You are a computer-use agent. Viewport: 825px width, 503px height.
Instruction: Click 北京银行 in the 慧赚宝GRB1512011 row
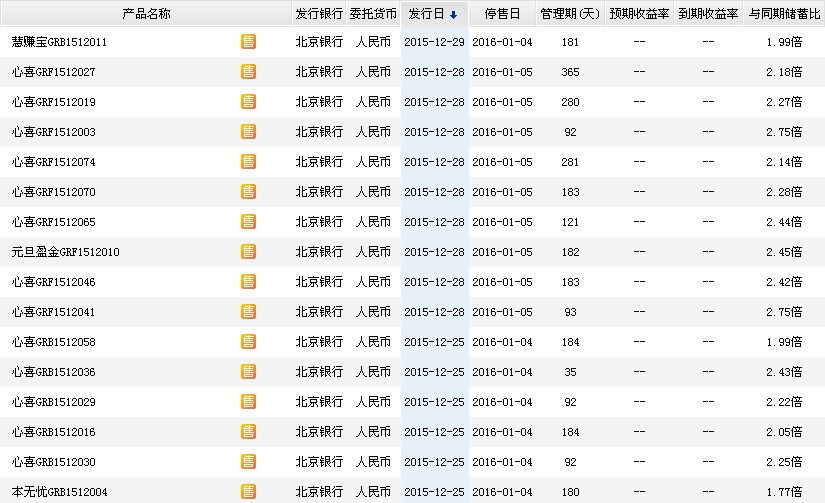(x=319, y=42)
